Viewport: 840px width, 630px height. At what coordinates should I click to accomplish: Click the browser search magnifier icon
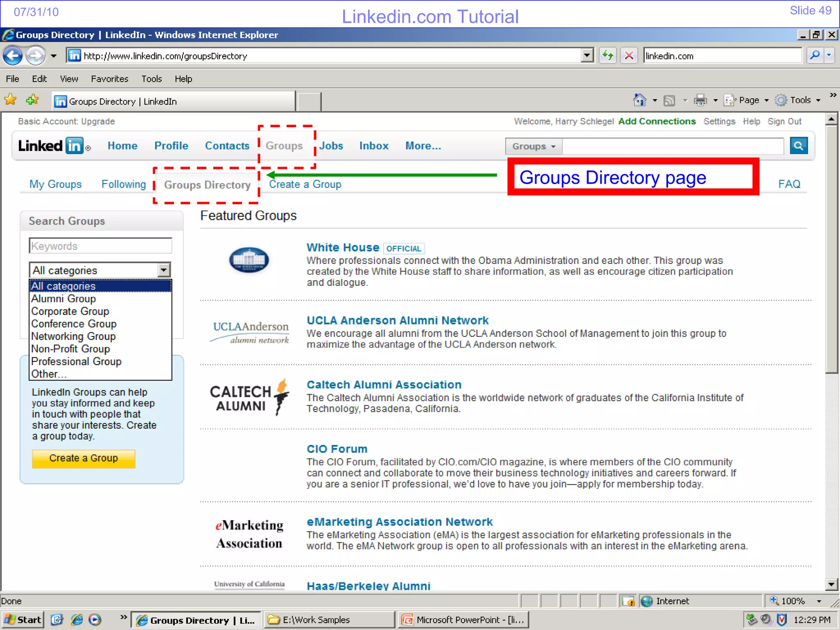(x=815, y=55)
